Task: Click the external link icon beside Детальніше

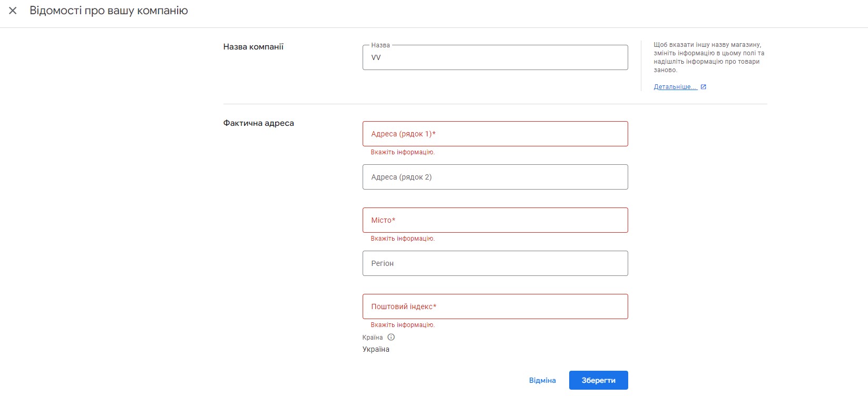Action: pos(703,87)
